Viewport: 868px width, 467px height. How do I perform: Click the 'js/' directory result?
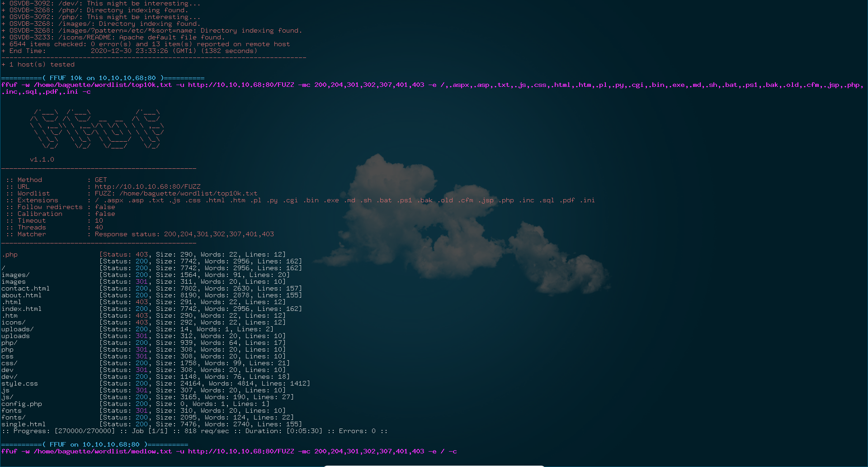[x=147, y=397]
